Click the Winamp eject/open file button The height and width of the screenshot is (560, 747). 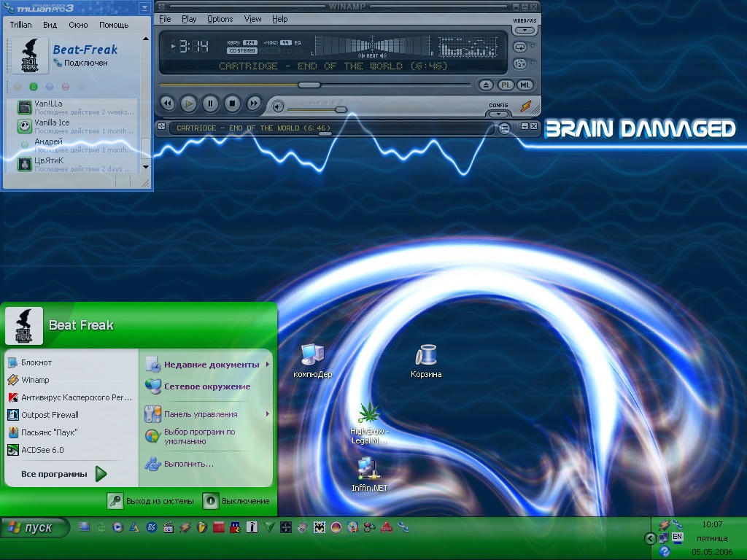486,85
